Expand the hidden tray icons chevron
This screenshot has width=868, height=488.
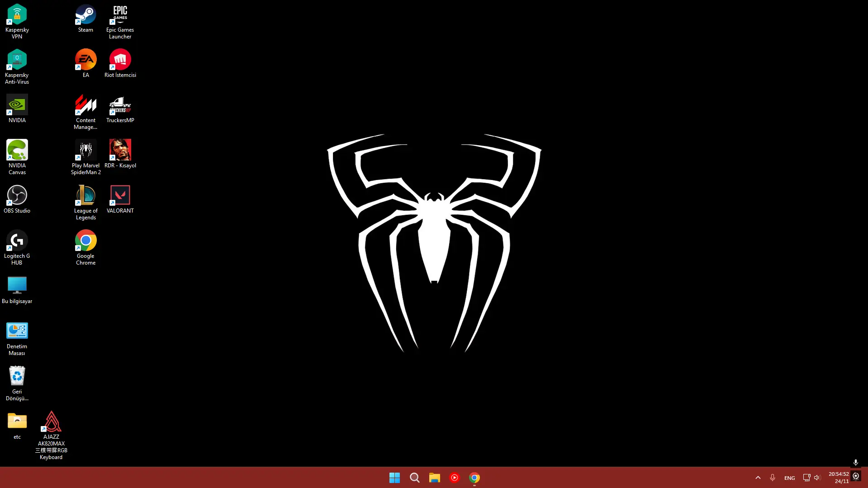point(758,478)
